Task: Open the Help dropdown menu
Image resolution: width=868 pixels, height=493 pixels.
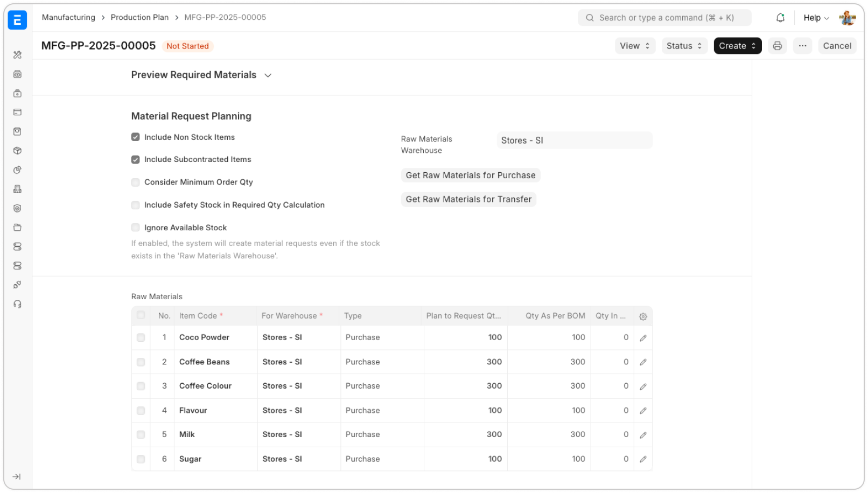Action: tap(816, 18)
